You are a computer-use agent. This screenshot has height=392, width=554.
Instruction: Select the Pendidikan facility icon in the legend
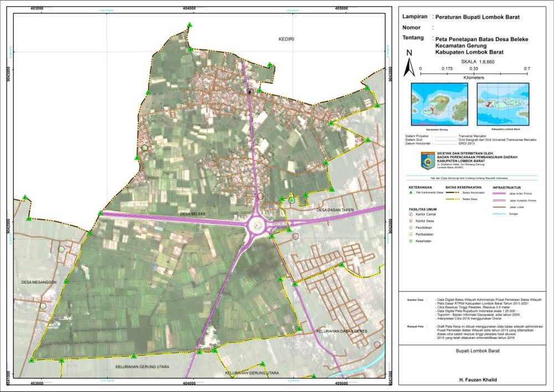tap(410, 228)
